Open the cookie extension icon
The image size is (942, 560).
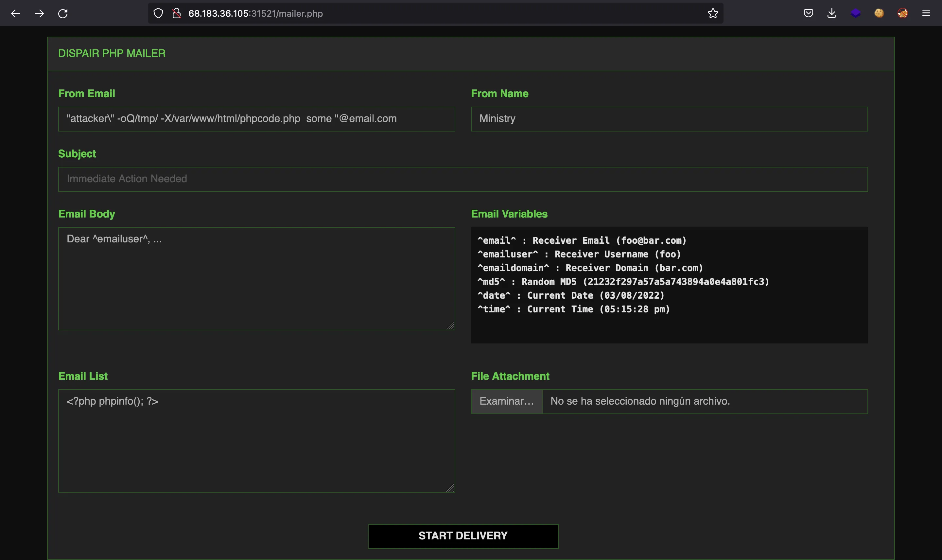pyautogui.click(x=879, y=13)
